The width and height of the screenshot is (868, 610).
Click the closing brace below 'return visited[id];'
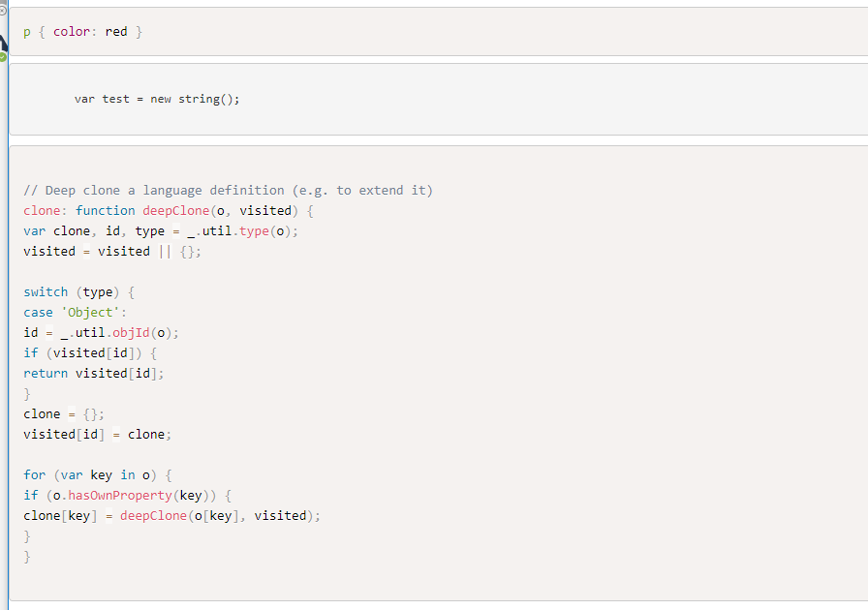click(27, 394)
